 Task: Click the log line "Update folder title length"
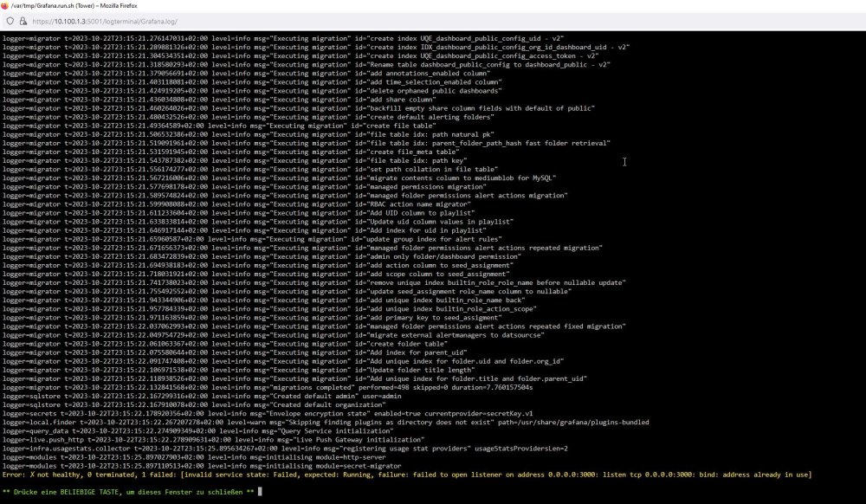[239, 371]
